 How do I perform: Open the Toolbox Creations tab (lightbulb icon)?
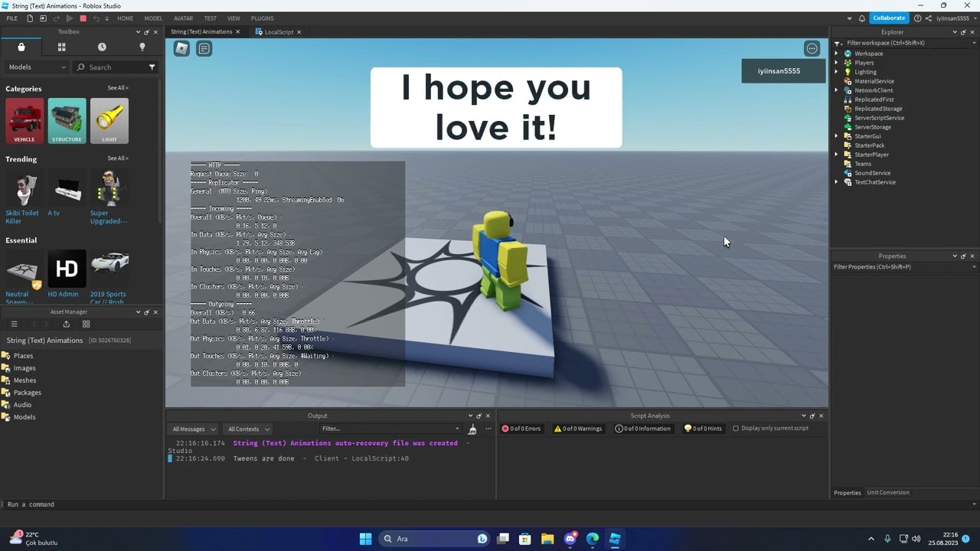142,47
